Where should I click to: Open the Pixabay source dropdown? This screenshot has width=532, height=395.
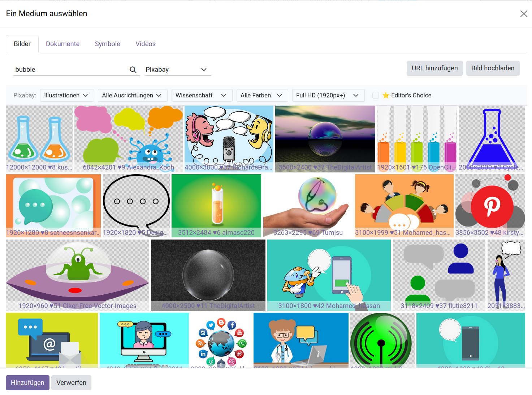(x=178, y=69)
